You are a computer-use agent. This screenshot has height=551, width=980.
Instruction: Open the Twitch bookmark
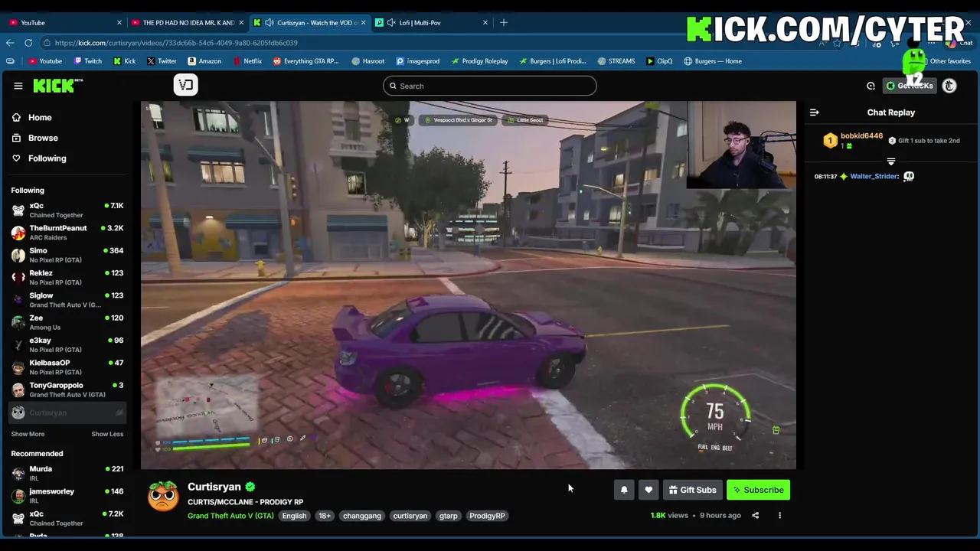[x=88, y=61]
